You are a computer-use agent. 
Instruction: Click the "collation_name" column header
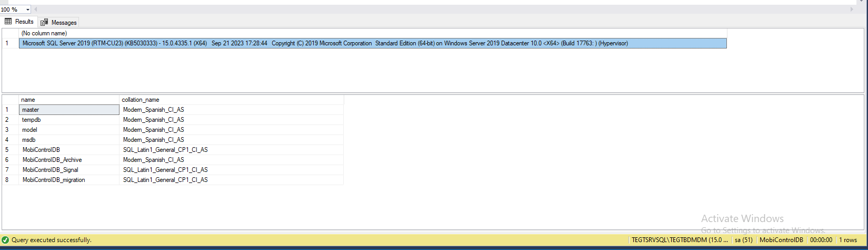pyautogui.click(x=232, y=100)
